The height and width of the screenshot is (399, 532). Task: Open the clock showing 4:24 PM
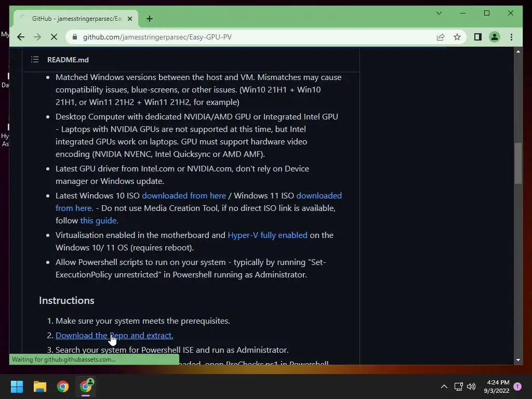point(497,387)
